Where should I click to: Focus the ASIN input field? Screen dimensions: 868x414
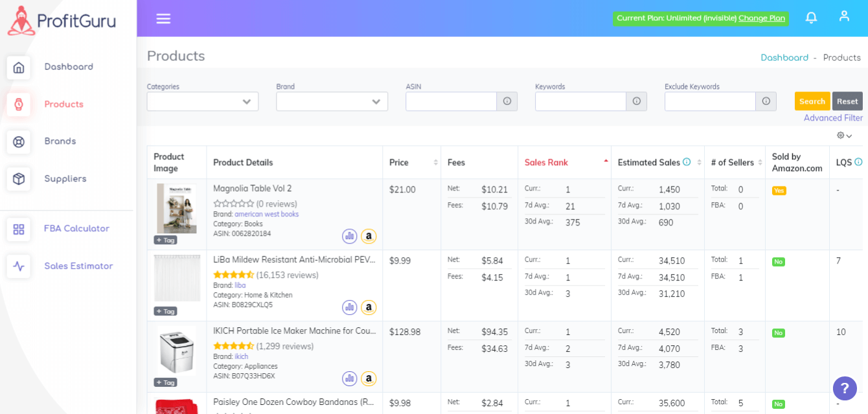(451, 101)
